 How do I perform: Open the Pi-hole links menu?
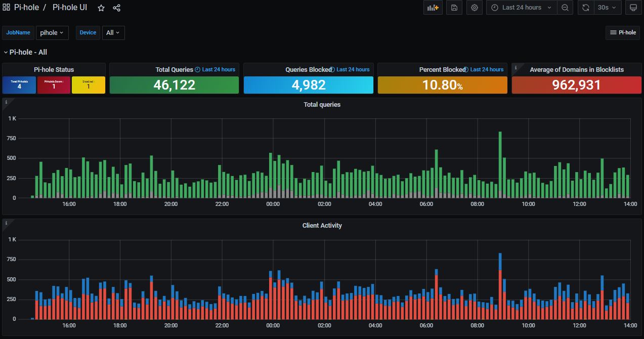tap(623, 32)
